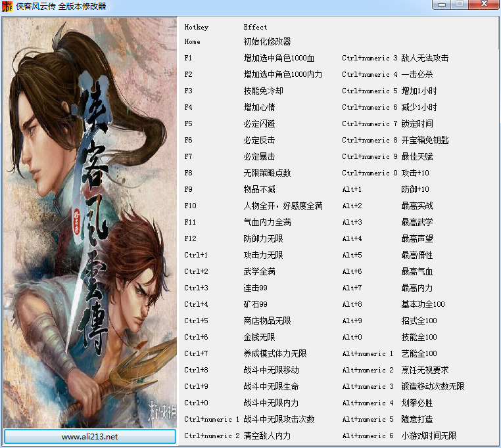Close the trainer window
501x448 pixels.
click(484, 5)
